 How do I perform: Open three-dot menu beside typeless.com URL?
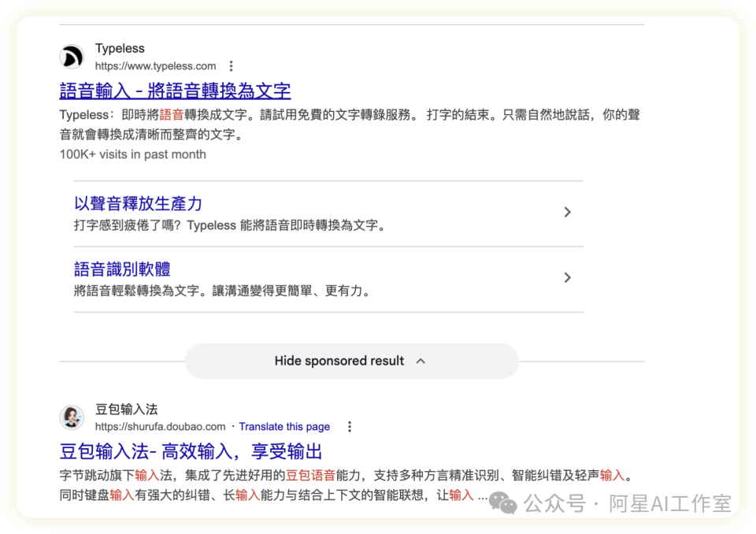232,66
